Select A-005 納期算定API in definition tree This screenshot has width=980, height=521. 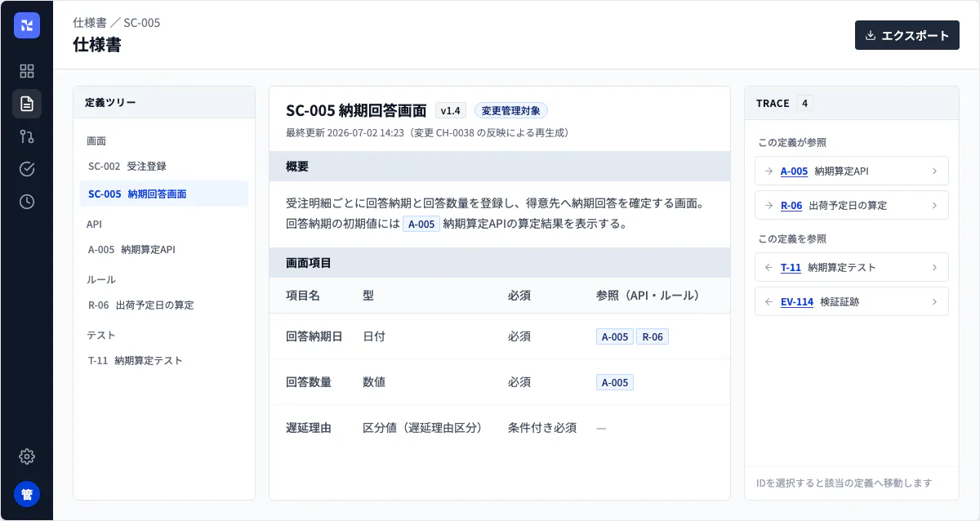click(164, 249)
